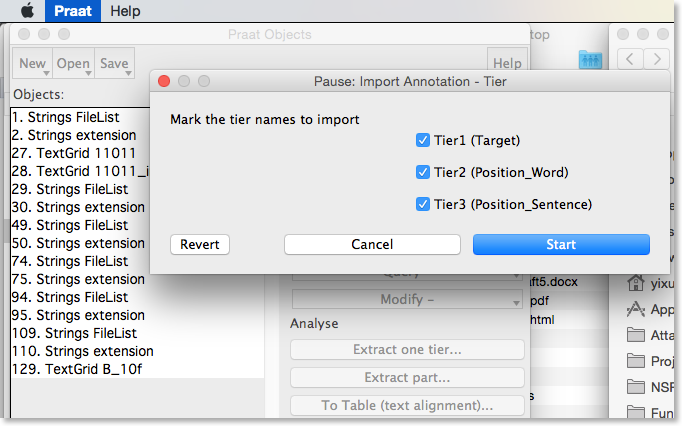Screen dimensions: 682x426
Task: Uncheck the Tier1 (Target) checkbox
Action: (x=423, y=140)
